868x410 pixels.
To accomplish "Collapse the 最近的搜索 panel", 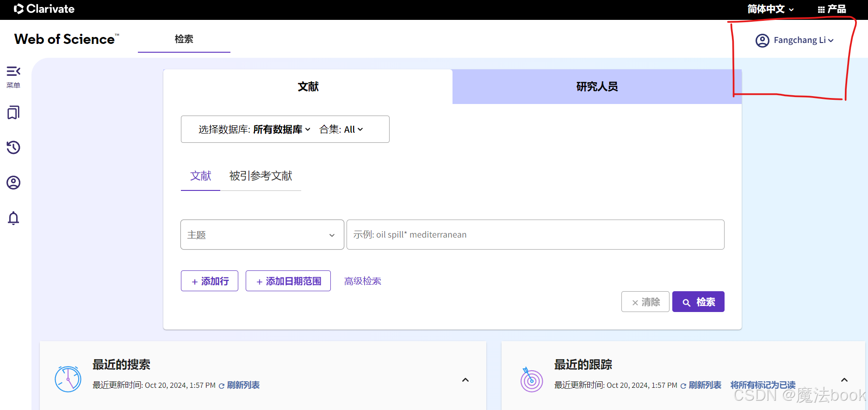I will [465, 380].
